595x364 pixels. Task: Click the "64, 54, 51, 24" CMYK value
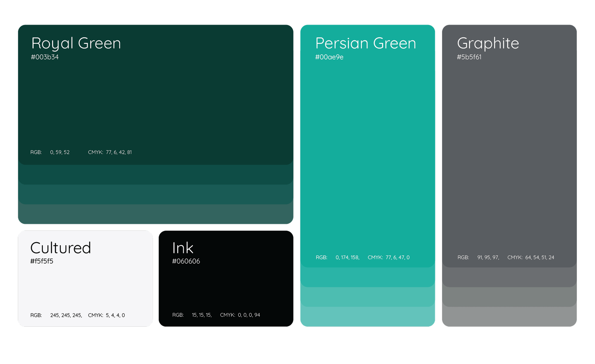539,258
